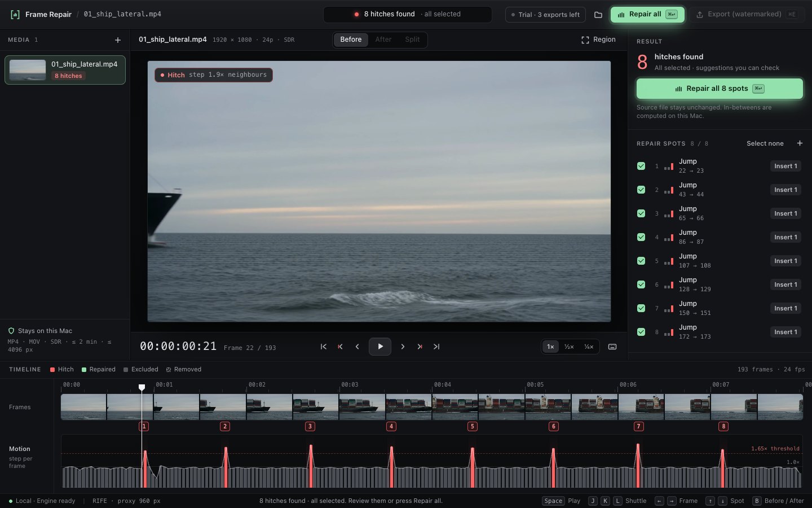Step forward one frame

(x=403, y=347)
